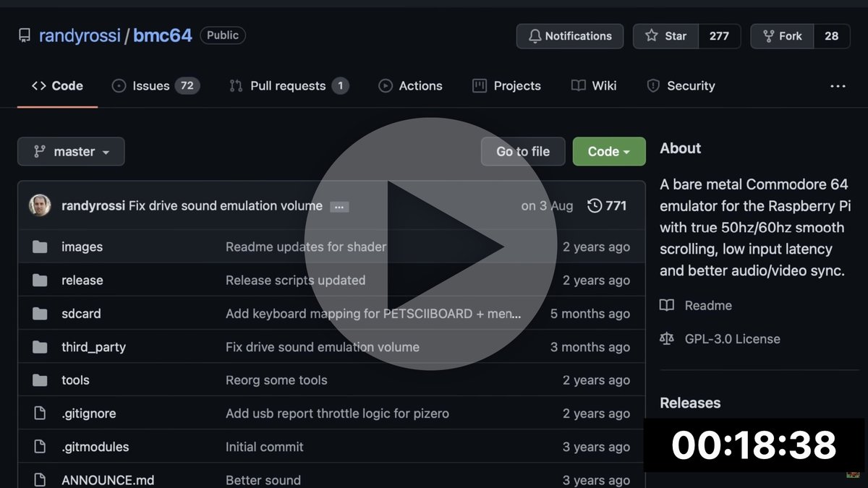The width and height of the screenshot is (868, 488).
Task: Open the GPL-3.0 License link
Action: (x=732, y=338)
